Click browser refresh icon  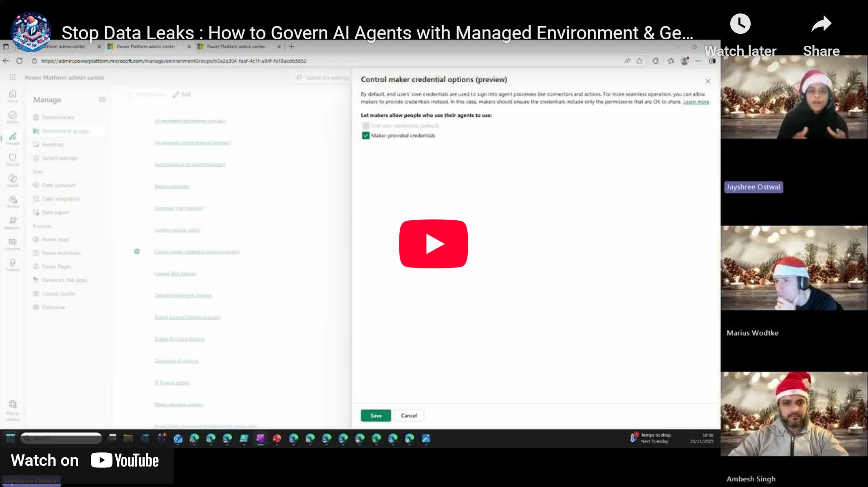(x=19, y=61)
